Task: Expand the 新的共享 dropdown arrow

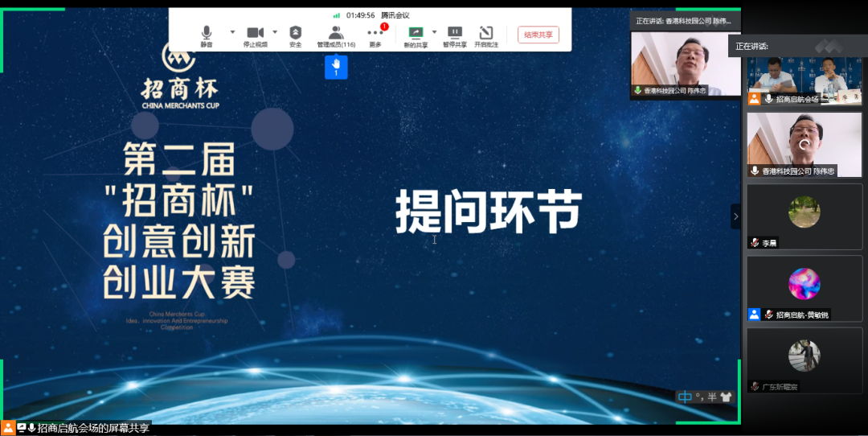Action: (x=434, y=32)
